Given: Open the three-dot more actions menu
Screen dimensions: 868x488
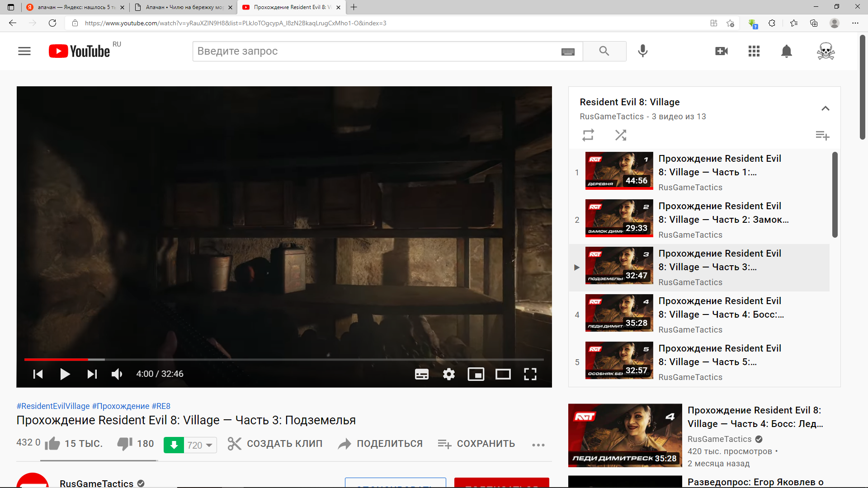Looking at the screenshot, I should (x=538, y=445).
